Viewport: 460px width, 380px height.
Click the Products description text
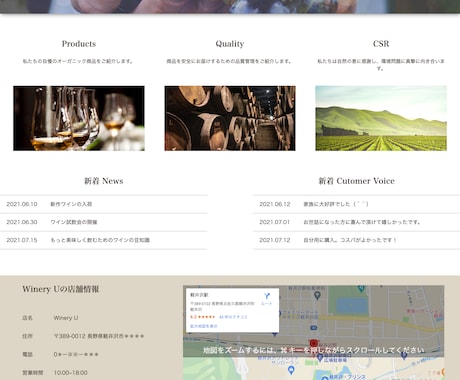(78, 61)
